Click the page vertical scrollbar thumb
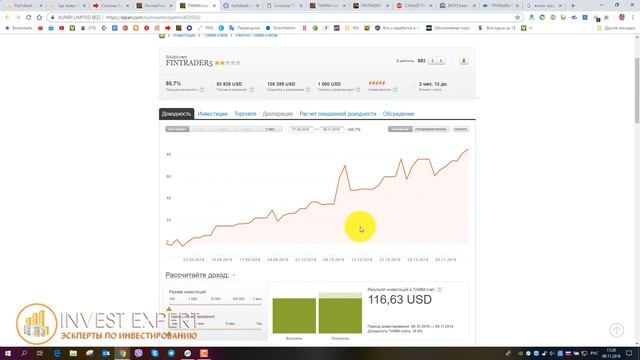Viewport: 640px width, 360px height. point(637,90)
